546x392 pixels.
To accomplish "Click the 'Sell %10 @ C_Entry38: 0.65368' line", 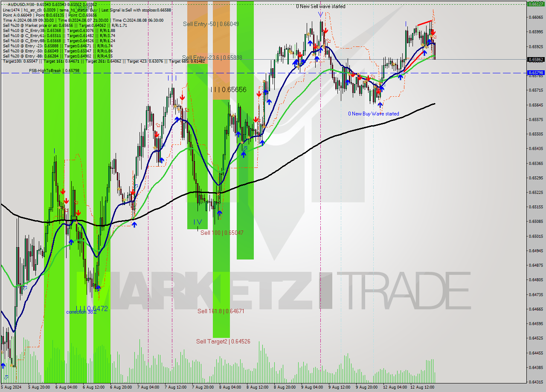I will pos(59,30).
